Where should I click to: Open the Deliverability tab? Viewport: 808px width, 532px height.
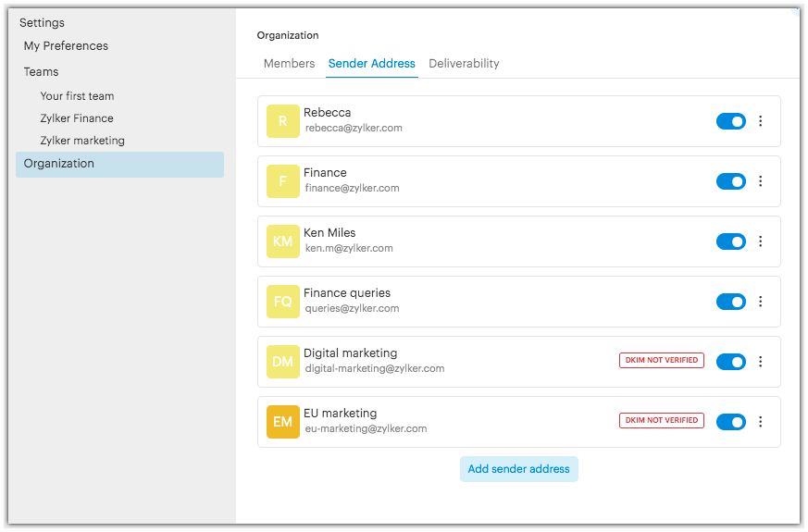464,64
